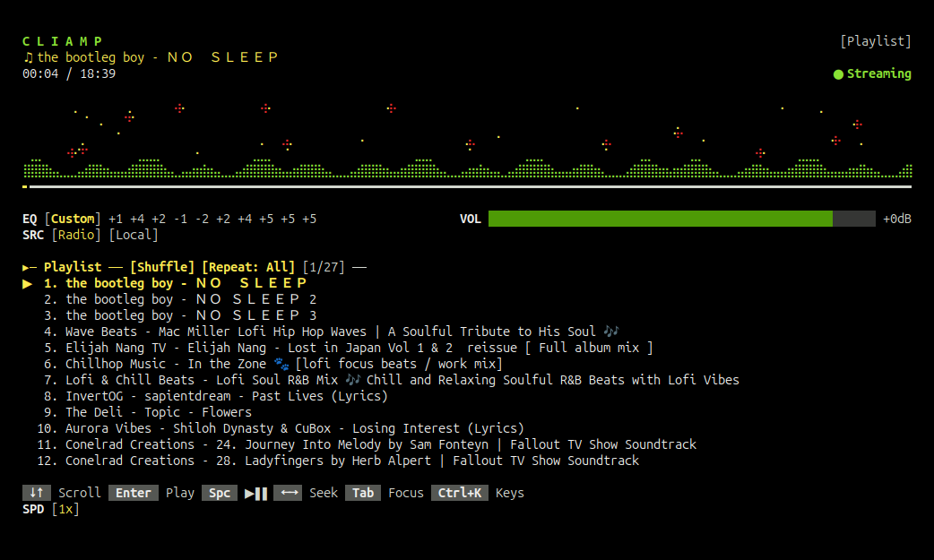The height and width of the screenshot is (560, 934).
Task: Click the yellow play arrow beside track 1
Action: point(28,283)
